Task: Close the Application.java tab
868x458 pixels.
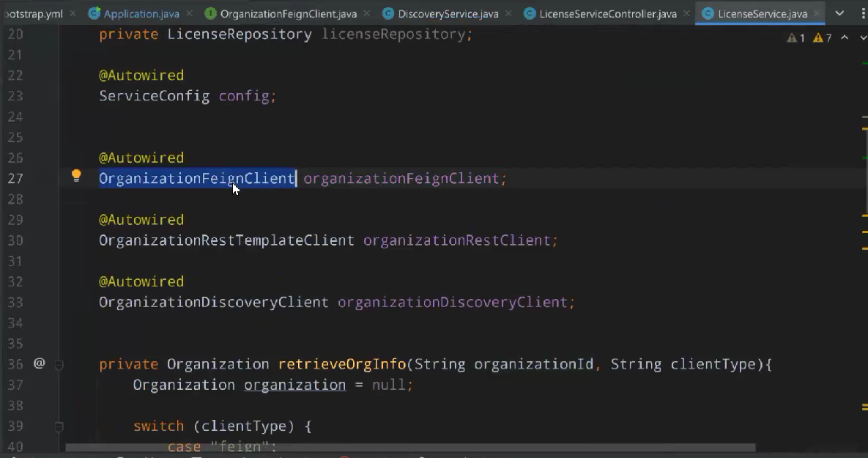Action: (x=189, y=13)
